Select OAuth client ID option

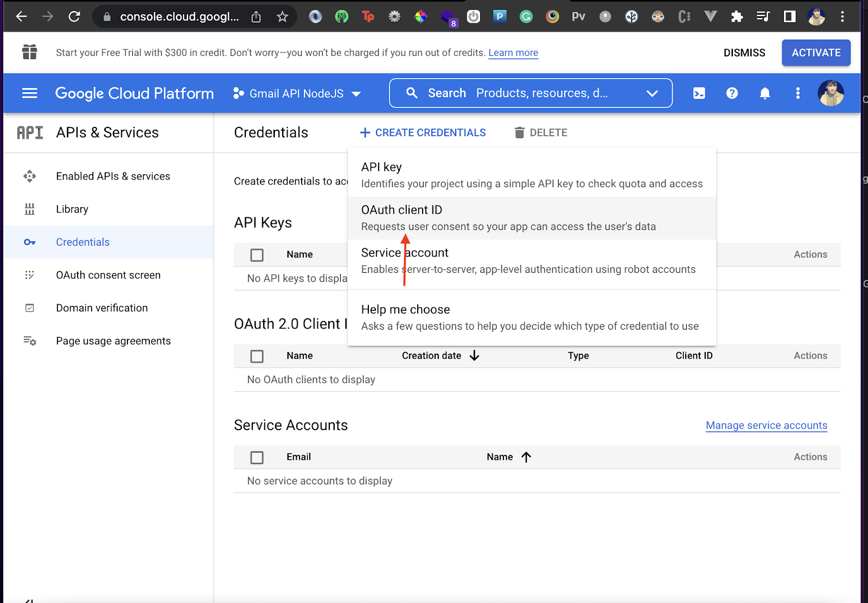[x=532, y=218]
